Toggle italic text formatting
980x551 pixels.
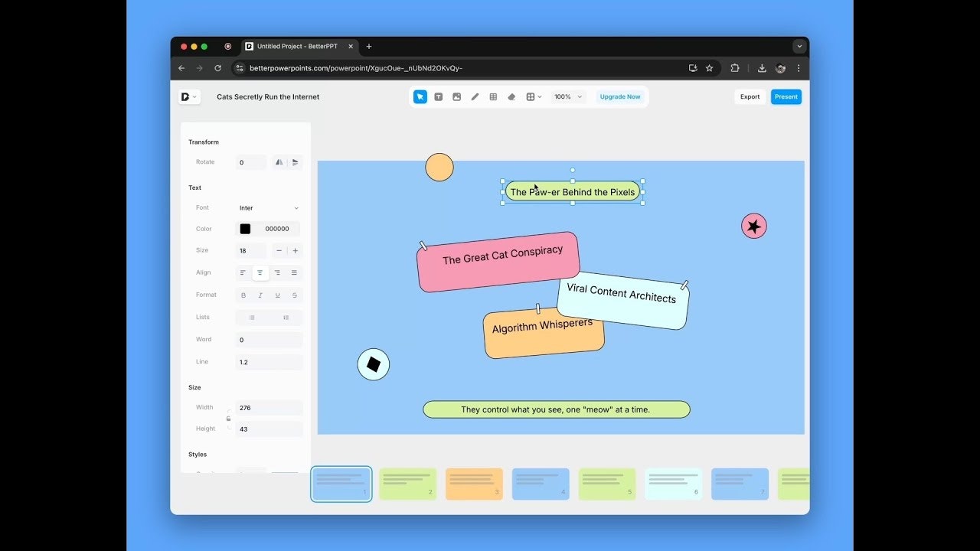260,295
